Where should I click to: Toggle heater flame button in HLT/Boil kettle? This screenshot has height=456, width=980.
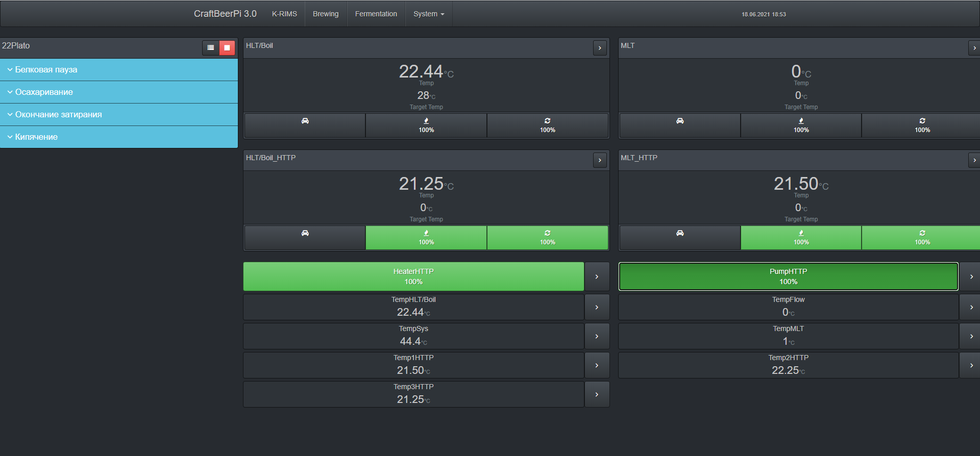[x=426, y=125]
